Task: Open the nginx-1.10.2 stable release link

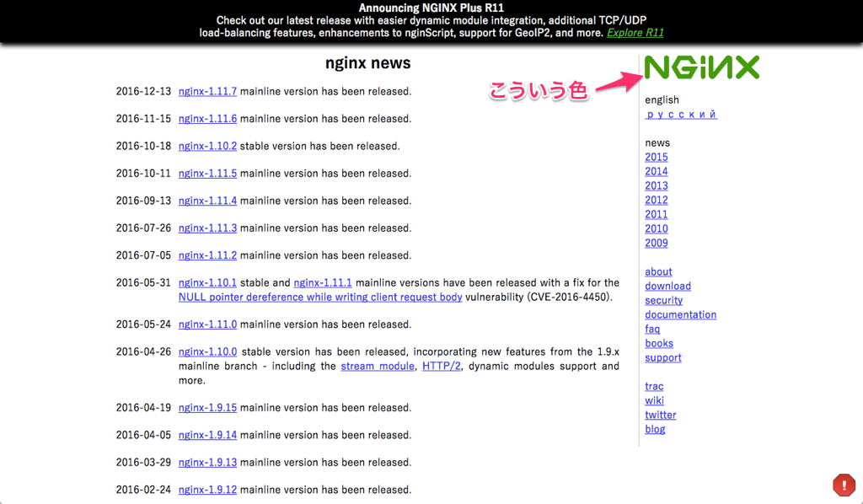Action: click(207, 147)
